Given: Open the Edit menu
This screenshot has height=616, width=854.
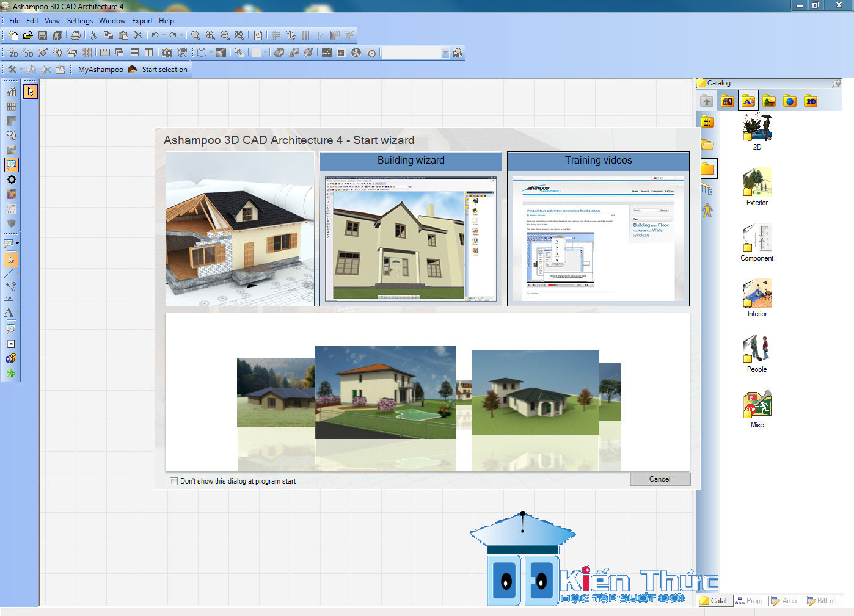Looking at the screenshot, I should pos(32,21).
